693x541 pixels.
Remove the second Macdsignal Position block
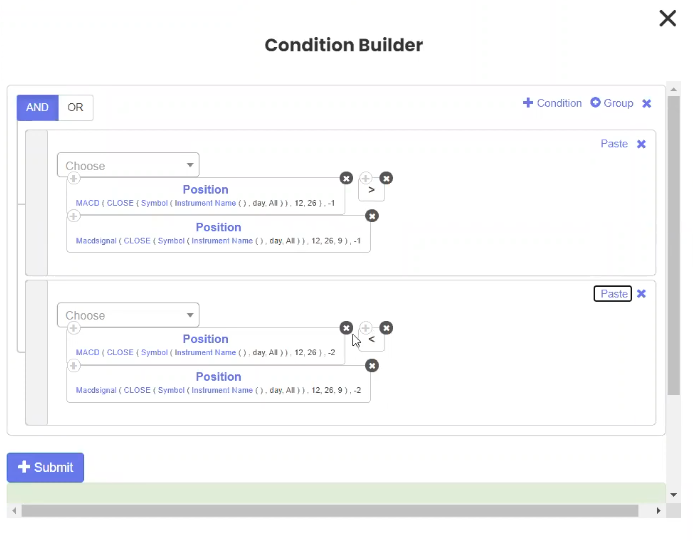pos(372,366)
